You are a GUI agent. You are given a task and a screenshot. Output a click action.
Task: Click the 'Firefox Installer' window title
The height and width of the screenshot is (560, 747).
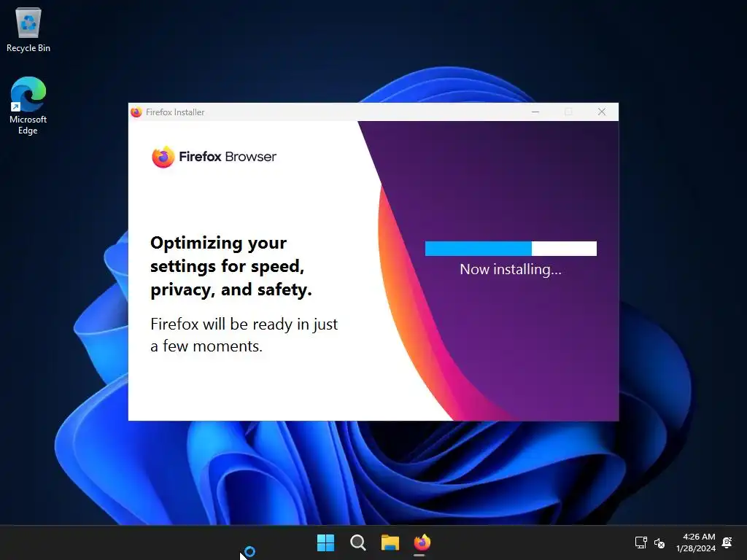click(175, 112)
